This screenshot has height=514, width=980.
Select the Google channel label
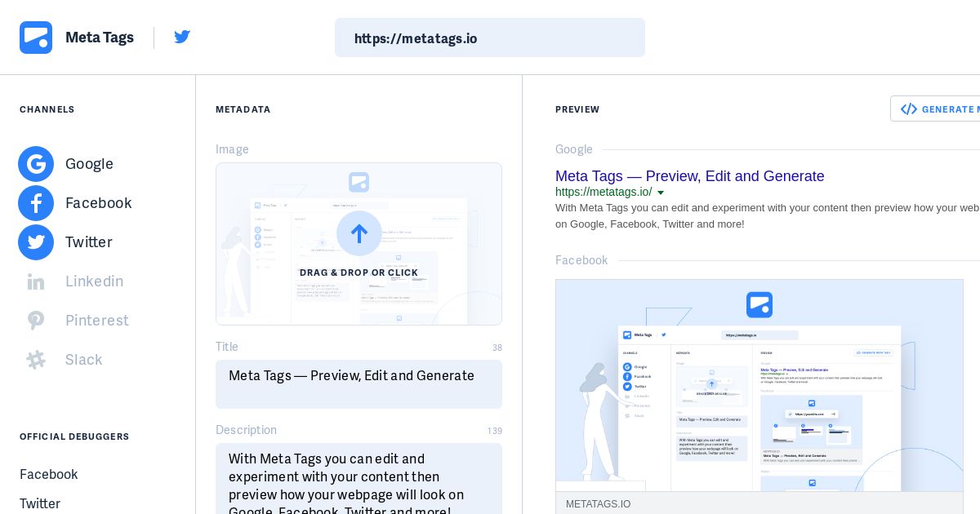click(x=89, y=164)
